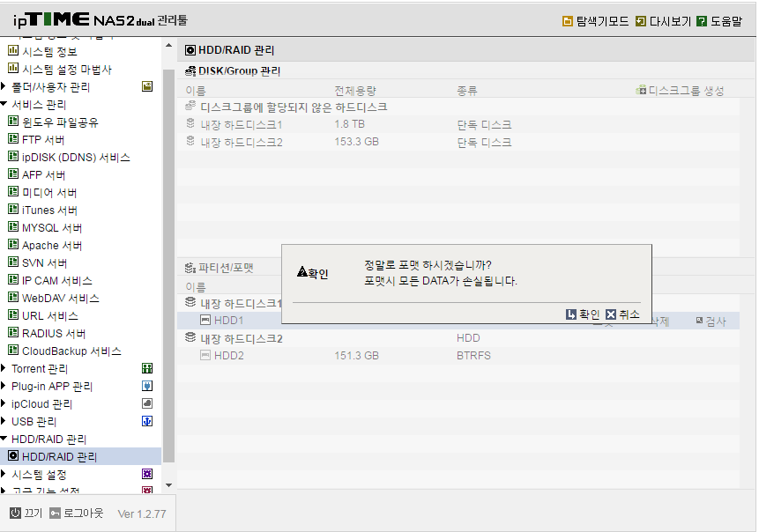This screenshot has height=532, width=759.
Task: Open 윈도우 파일공유 service
Action: 53,122
